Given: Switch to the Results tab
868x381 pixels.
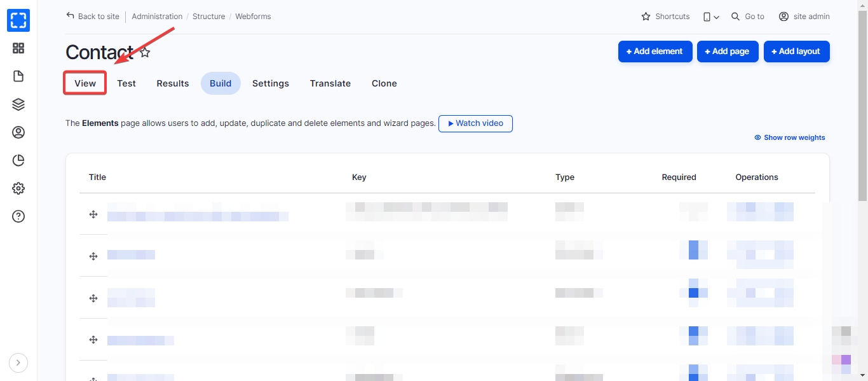Looking at the screenshot, I should [x=173, y=83].
